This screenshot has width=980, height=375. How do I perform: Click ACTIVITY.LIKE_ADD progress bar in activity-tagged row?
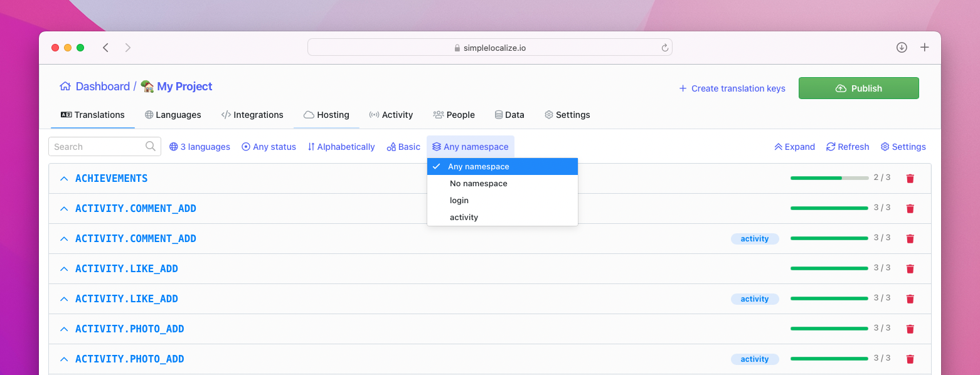click(829, 298)
